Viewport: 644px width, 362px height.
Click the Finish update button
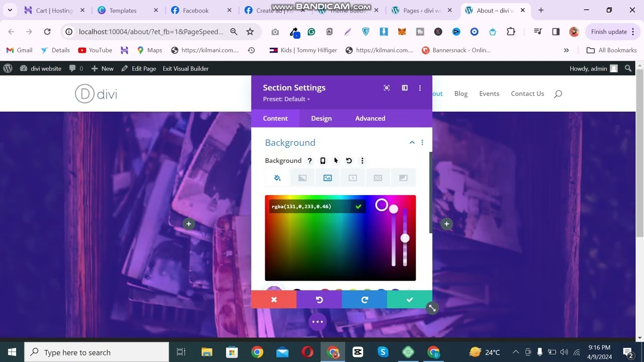coord(613,32)
